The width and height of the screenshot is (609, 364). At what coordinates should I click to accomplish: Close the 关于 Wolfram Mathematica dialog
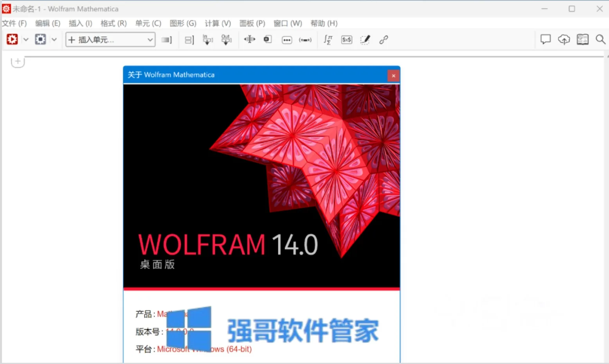pyautogui.click(x=393, y=76)
